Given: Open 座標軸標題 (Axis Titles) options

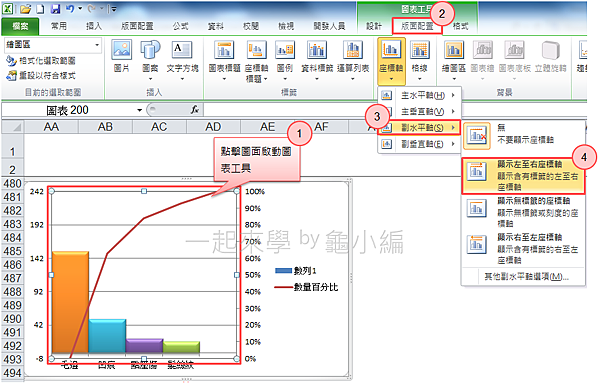Looking at the screenshot, I should [256, 61].
